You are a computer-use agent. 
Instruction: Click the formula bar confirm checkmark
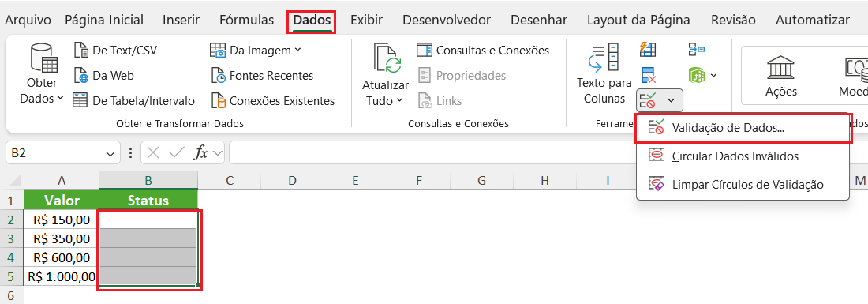[177, 153]
